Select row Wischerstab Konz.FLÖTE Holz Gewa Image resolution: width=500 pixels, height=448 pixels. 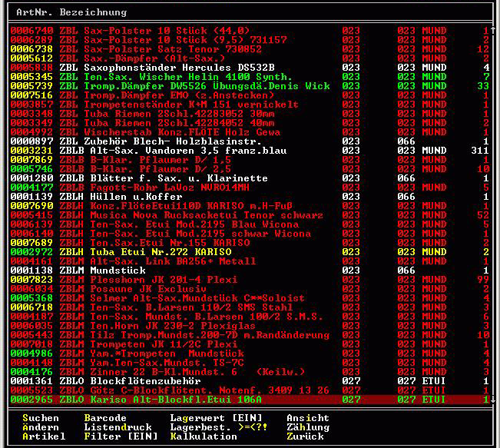(250, 132)
